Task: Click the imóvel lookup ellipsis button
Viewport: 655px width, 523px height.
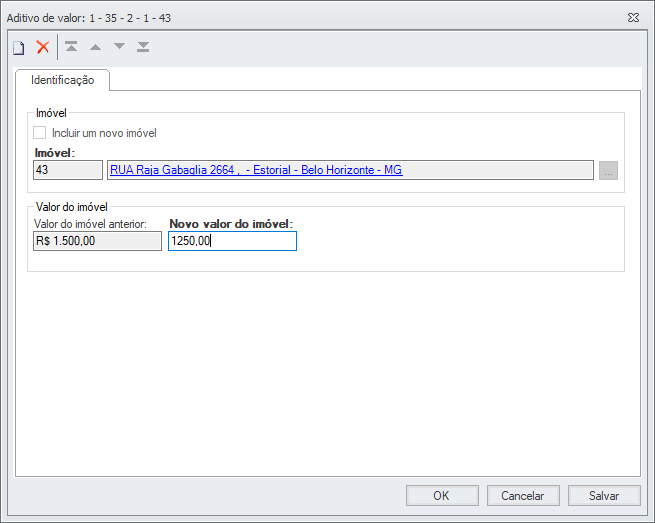Action: pos(608,170)
